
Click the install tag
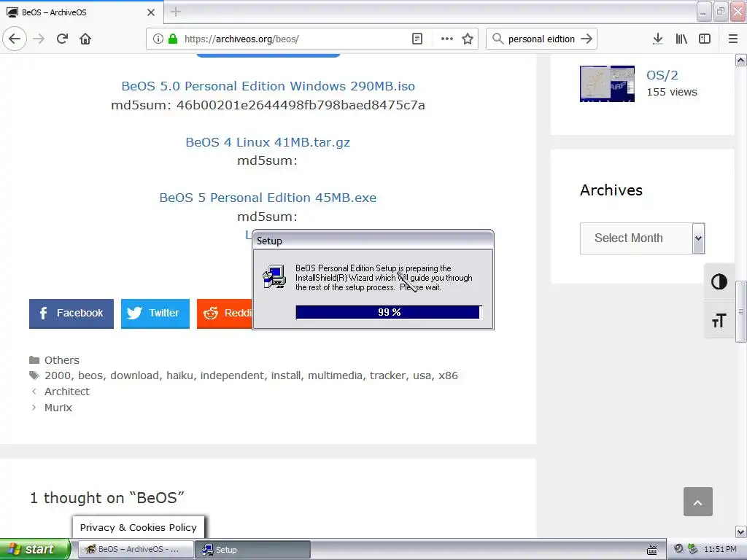coord(286,376)
